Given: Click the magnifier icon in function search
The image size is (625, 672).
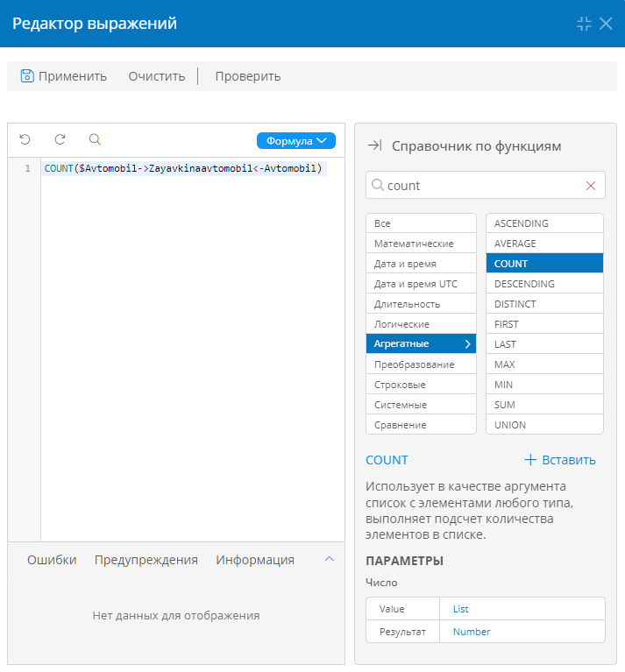Looking at the screenshot, I should click(378, 185).
